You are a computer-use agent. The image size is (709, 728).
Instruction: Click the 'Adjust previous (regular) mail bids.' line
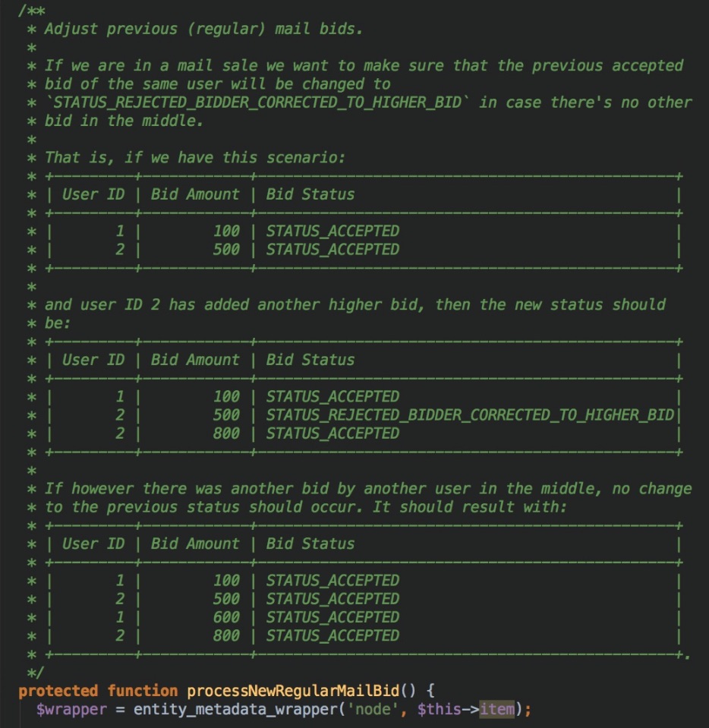point(203,30)
